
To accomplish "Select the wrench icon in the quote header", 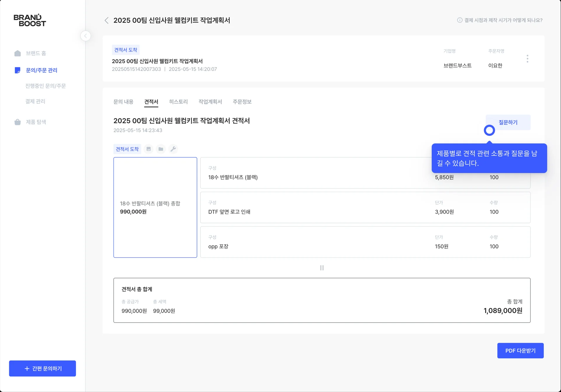I will [x=173, y=149].
